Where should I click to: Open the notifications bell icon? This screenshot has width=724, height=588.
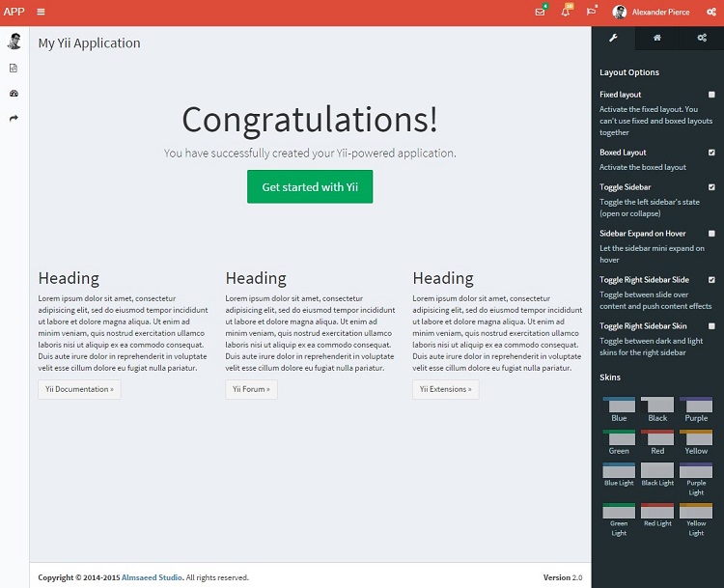(566, 12)
